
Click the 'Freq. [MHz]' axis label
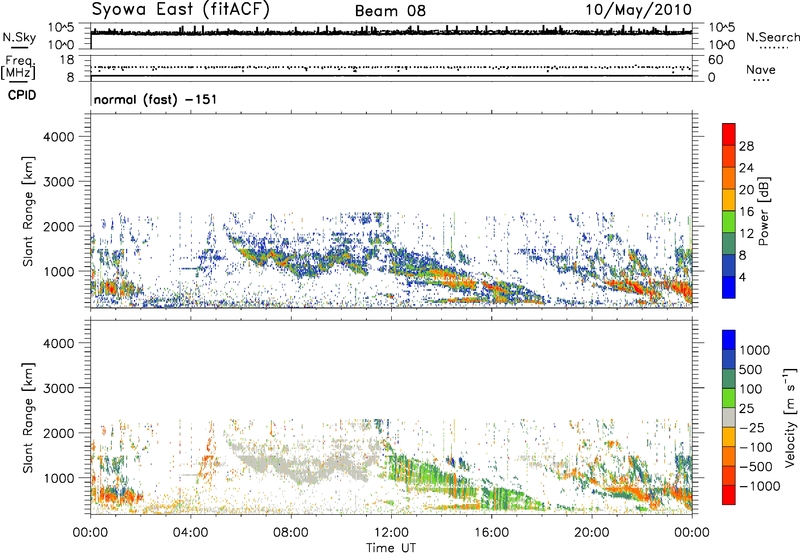[x=18, y=68]
